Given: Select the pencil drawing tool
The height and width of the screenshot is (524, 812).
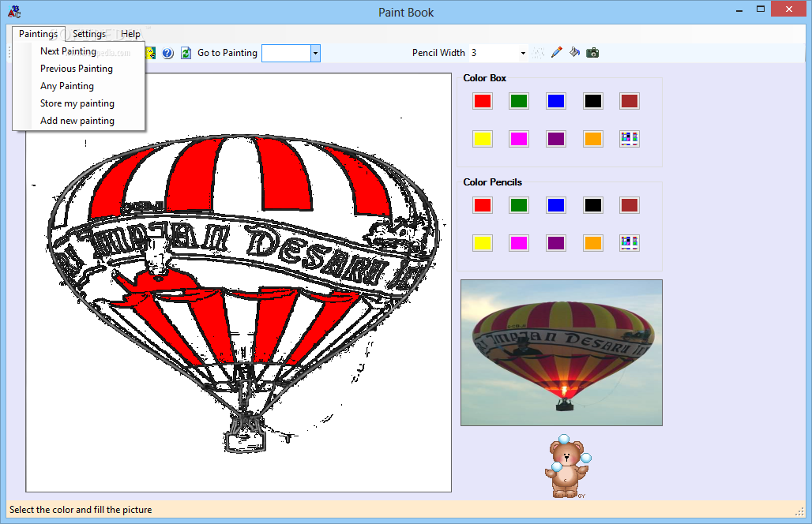Looking at the screenshot, I should click(557, 52).
